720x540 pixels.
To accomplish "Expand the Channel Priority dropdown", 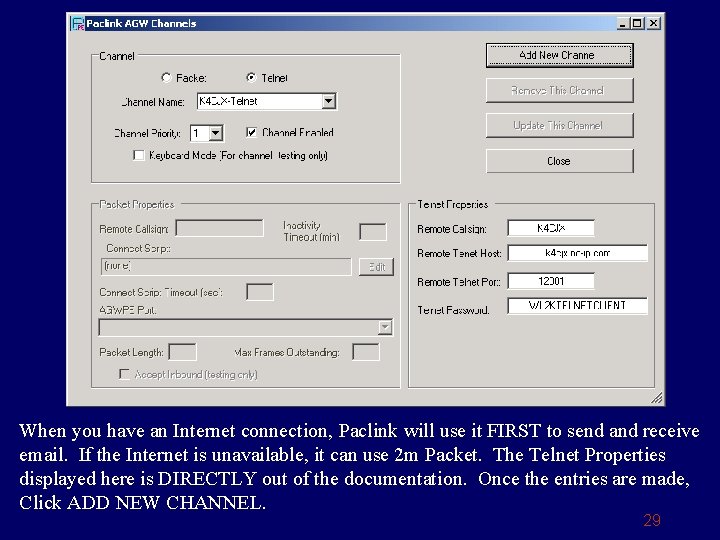I will coord(215,134).
